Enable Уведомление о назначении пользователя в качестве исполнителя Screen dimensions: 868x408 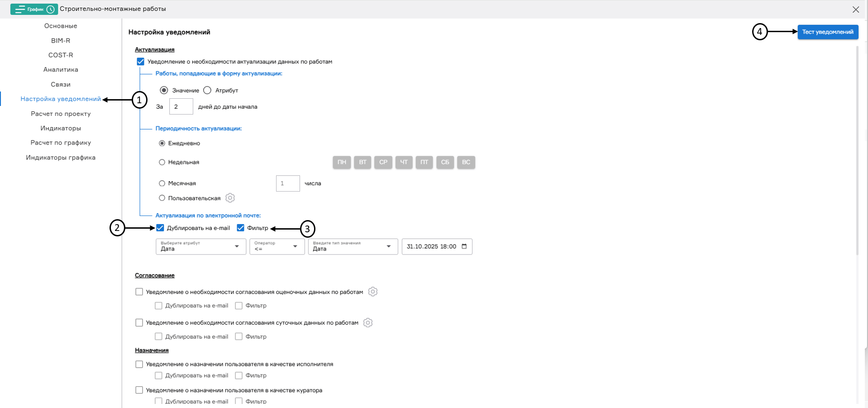pyautogui.click(x=139, y=364)
